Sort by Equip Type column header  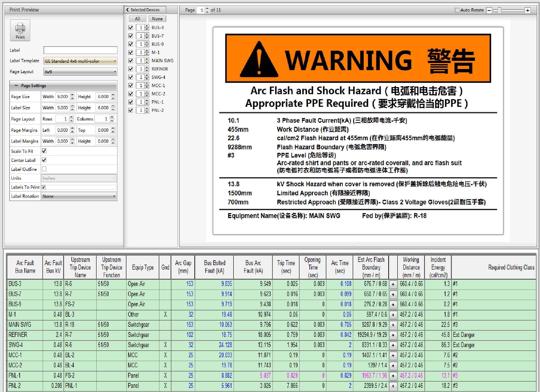click(x=143, y=267)
